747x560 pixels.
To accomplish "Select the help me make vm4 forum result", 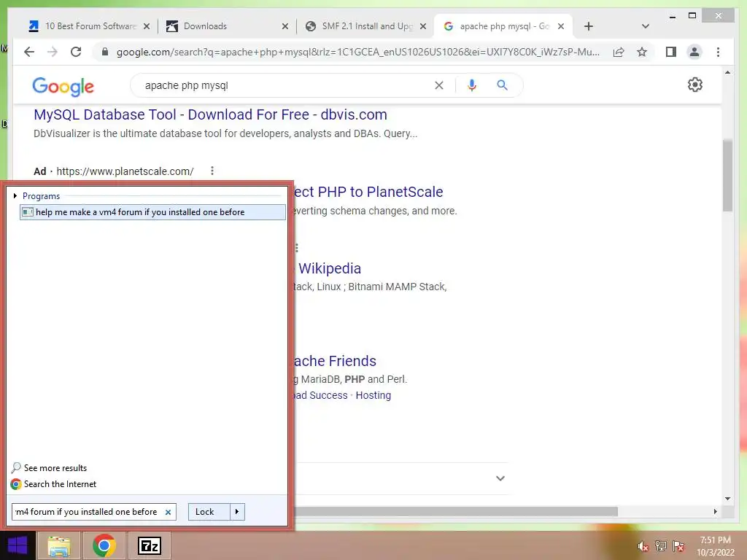I will tap(152, 212).
